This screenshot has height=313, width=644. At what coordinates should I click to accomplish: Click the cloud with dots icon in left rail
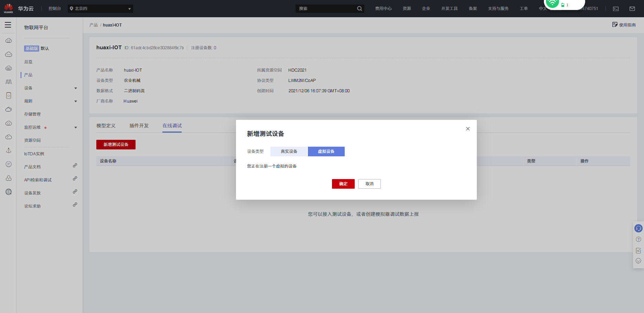pyautogui.click(x=9, y=54)
